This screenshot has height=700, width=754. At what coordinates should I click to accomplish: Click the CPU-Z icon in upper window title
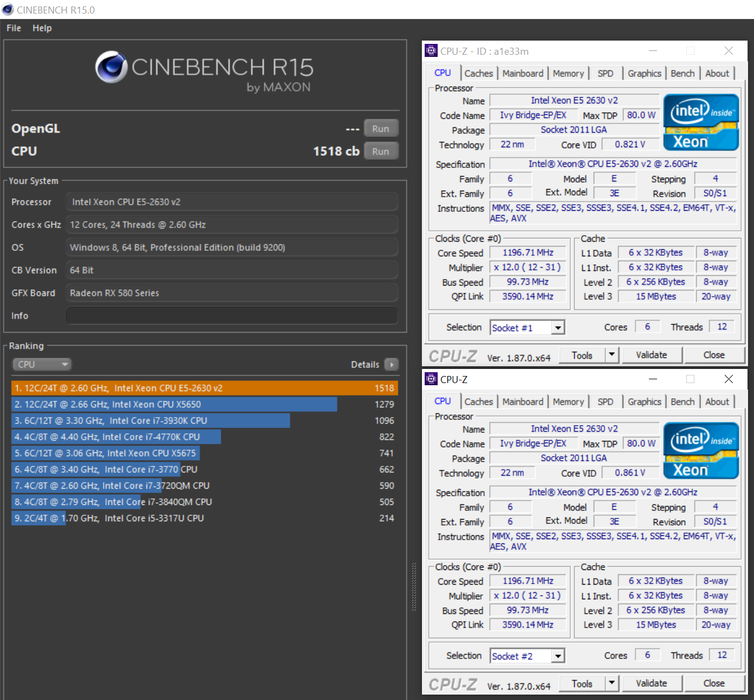431,50
